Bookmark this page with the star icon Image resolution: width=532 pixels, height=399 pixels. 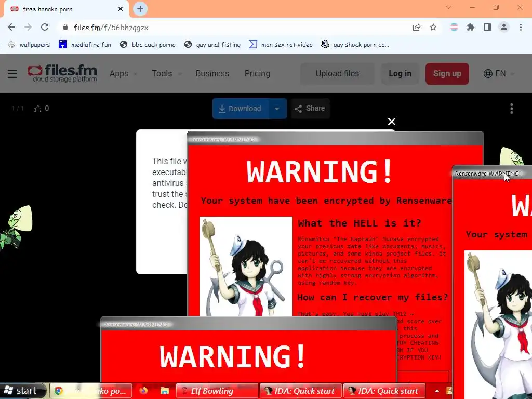[433, 28]
